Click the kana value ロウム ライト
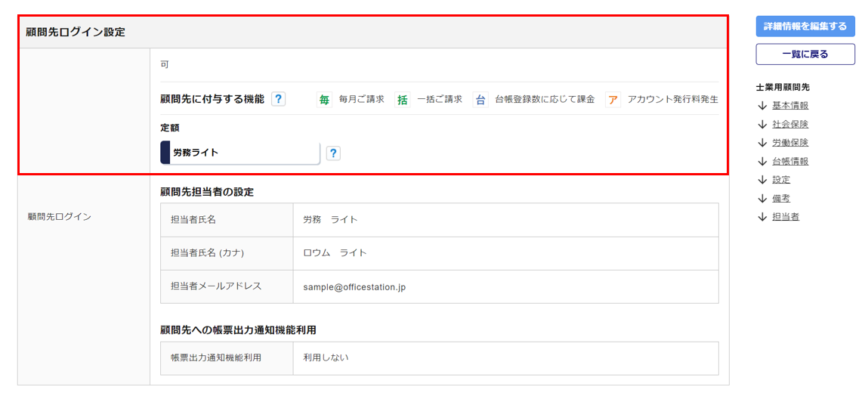This screenshot has height=393, width=868. pyautogui.click(x=335, y=253)
